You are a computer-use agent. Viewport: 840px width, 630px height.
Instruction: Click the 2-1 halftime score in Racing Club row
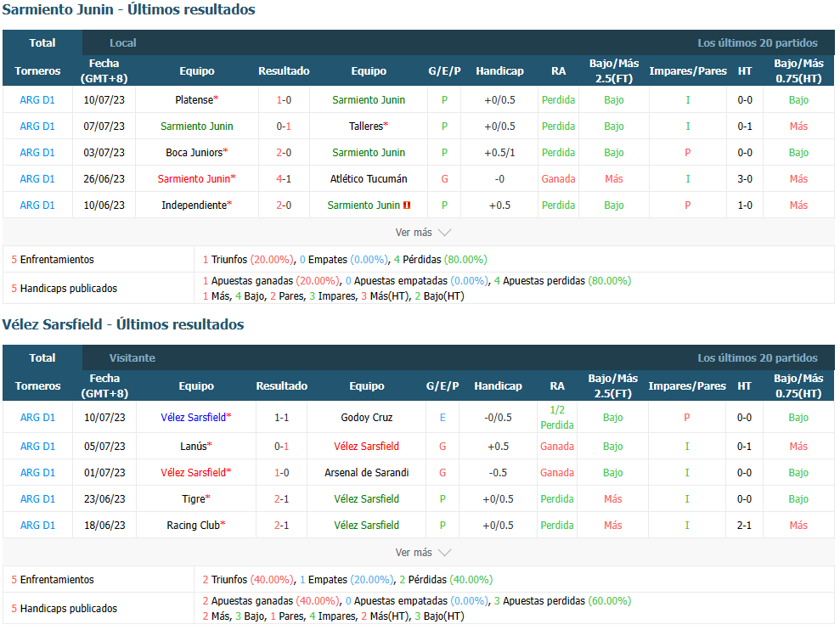point(744,525)
